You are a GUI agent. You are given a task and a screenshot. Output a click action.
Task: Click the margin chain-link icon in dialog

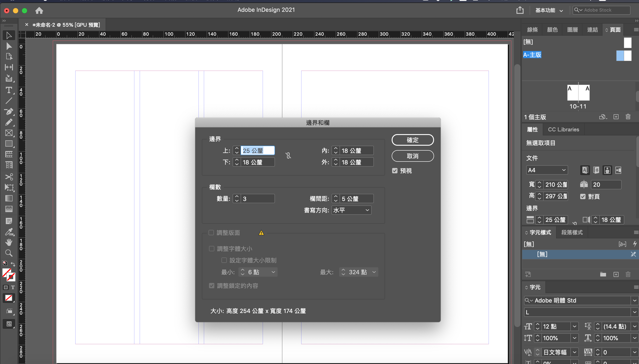coord(288,156)
